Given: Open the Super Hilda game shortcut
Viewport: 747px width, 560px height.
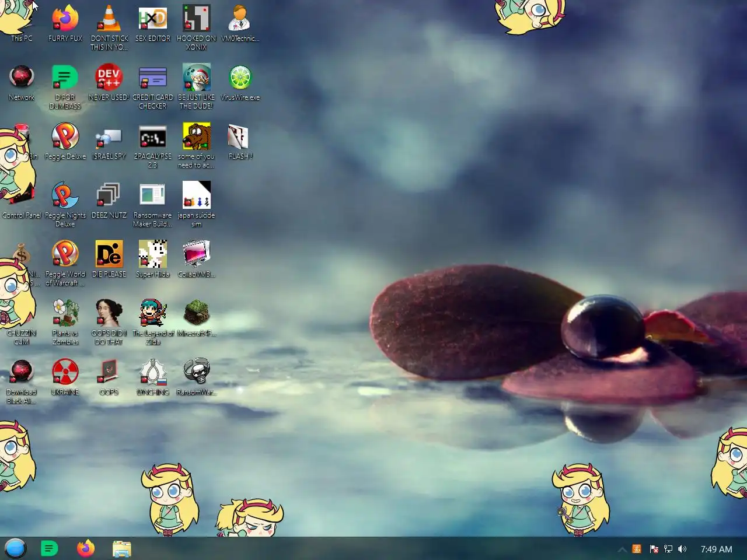Looking at the screenshot, I should [153, 254].
